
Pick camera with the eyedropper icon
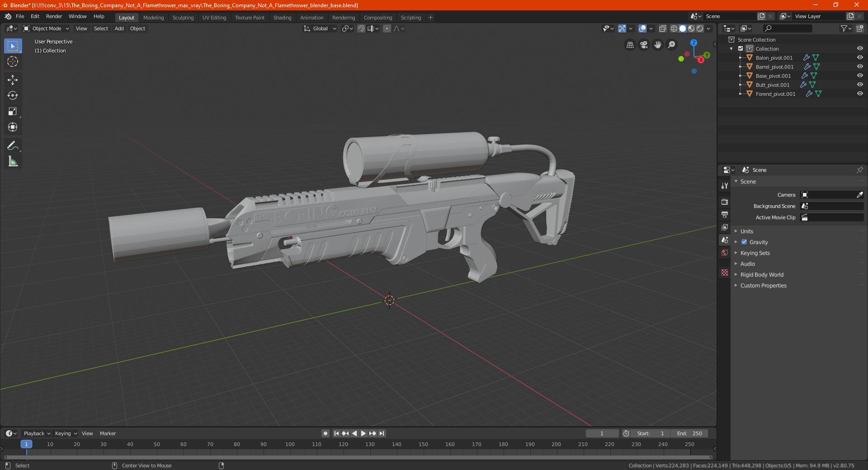859,195
